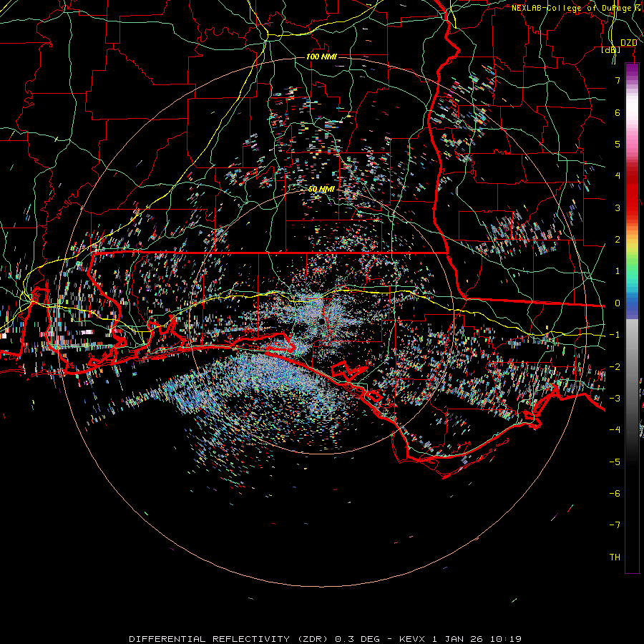Click the "100 NMI" range ring label
This screenshot has width=644, height=644.
tap(321, 57)
